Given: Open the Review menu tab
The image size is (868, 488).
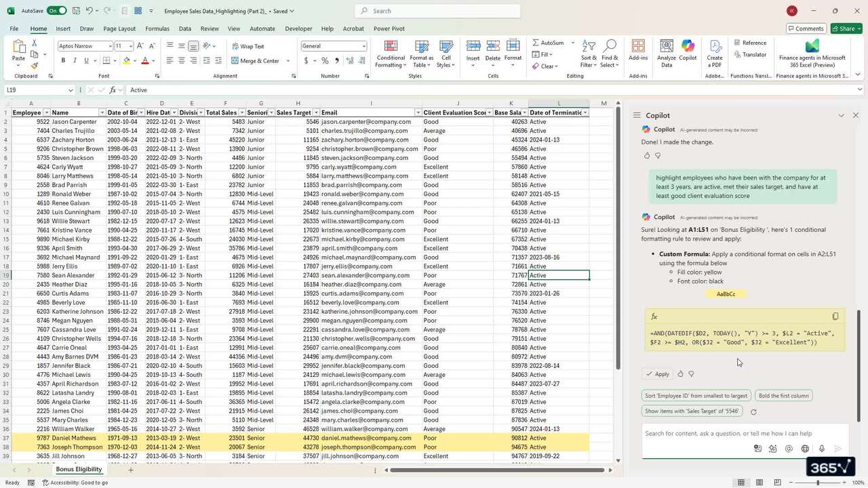Looking at the screenshot, I should (208, 28).
